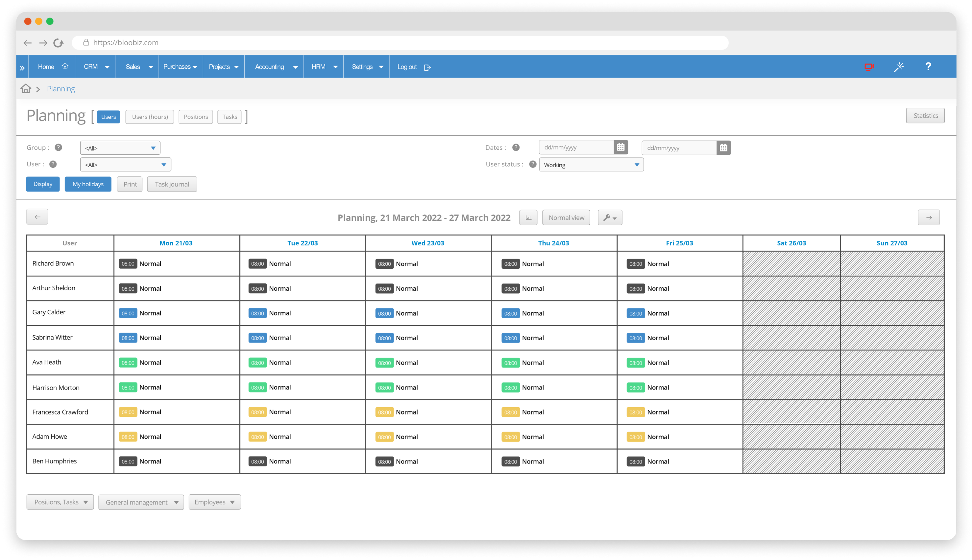The image size is (972, 560).
Task: Click the breadcrumb home icon
Action: [x=26, y=89]
